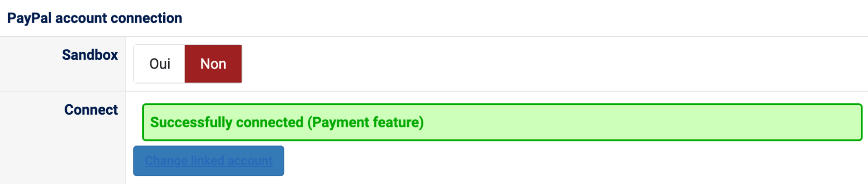Switch Sandbox to Oui

(160, 64)
